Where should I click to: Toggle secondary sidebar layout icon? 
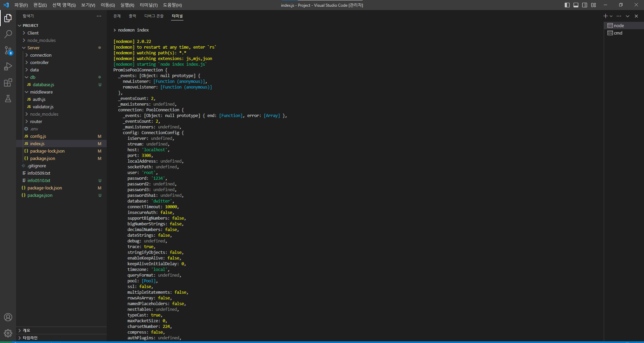[x=585, y=5]
